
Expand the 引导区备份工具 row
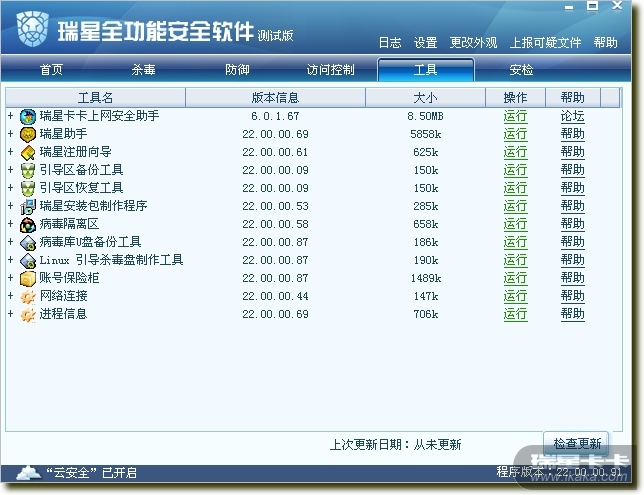pyautogui.click(x=11, y=170)
